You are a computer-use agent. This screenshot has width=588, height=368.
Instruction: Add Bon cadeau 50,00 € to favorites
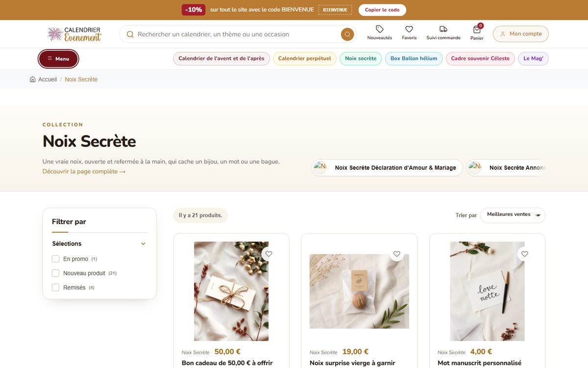pyautogui.click(x=269, y=254)
